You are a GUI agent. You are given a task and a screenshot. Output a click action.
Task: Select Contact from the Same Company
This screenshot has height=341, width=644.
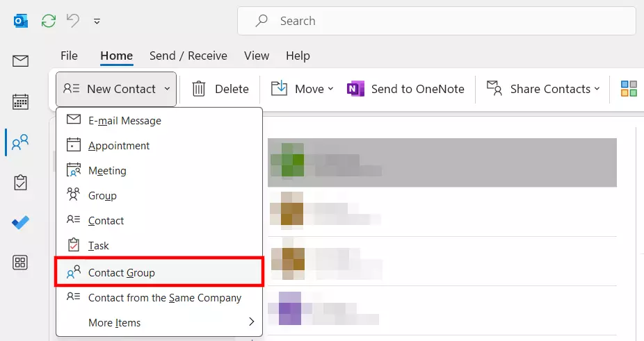(165, 297)
